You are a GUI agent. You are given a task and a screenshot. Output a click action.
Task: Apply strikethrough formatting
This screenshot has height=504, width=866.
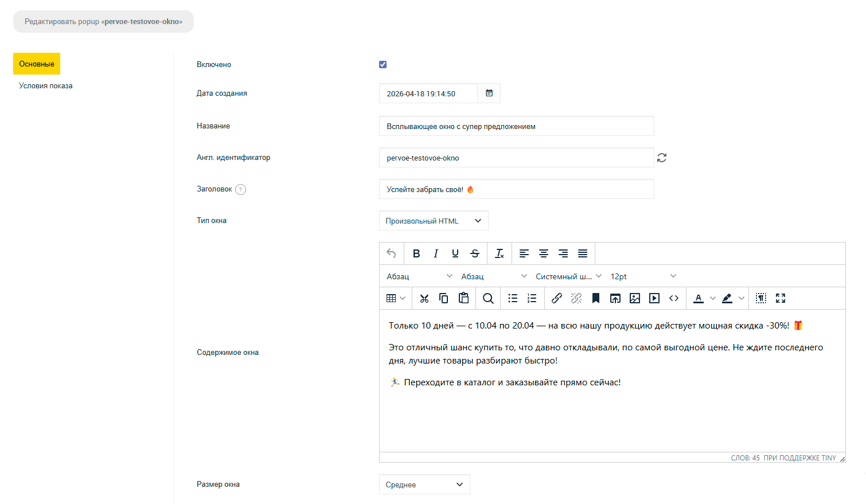475,253
